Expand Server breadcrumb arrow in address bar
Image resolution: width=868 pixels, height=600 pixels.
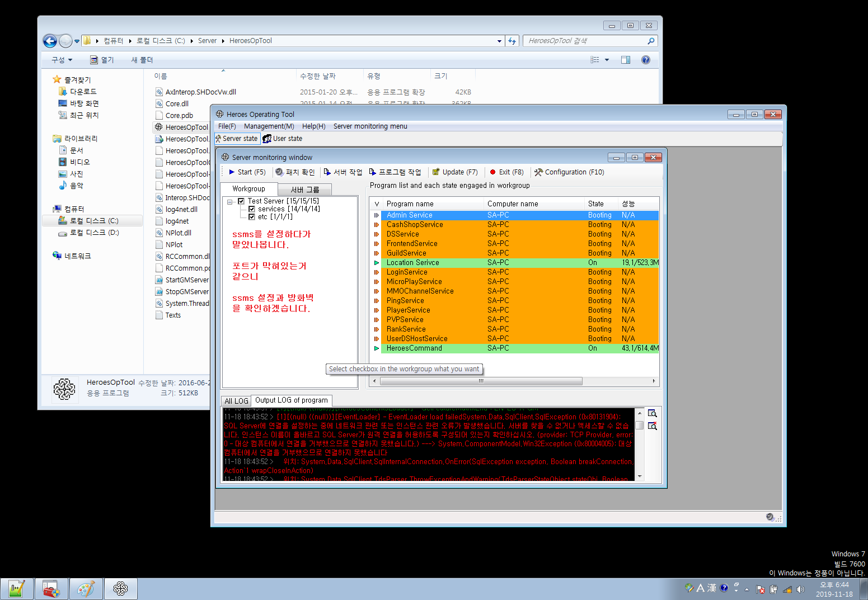point(223,41)
